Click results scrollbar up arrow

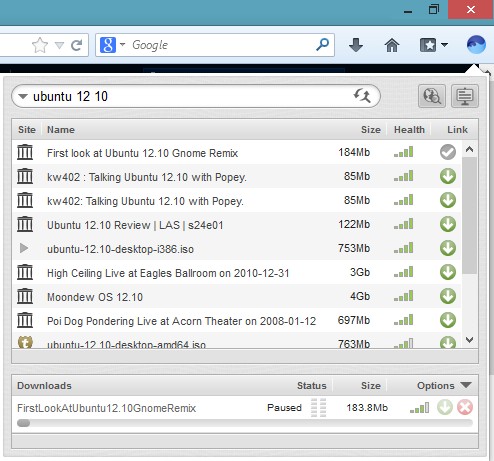pos(470,149)
